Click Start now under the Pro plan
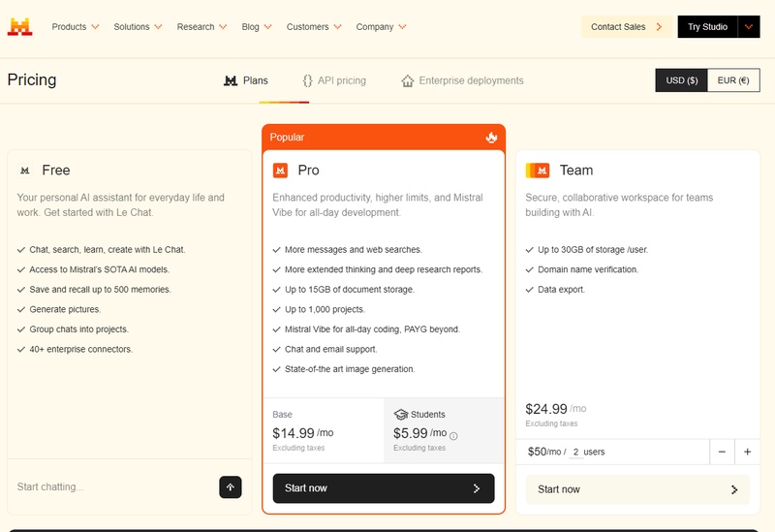The width and height of the screenshot is (775, 532). 383,488
